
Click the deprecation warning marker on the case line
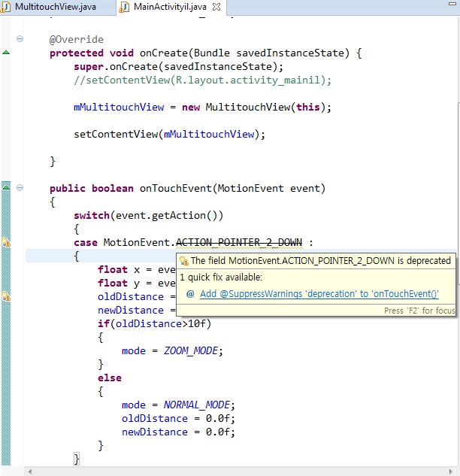tap(6, 242)
